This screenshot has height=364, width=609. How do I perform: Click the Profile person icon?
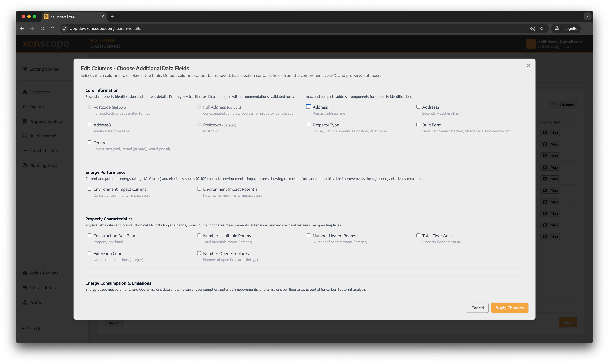tap(25, 302)
